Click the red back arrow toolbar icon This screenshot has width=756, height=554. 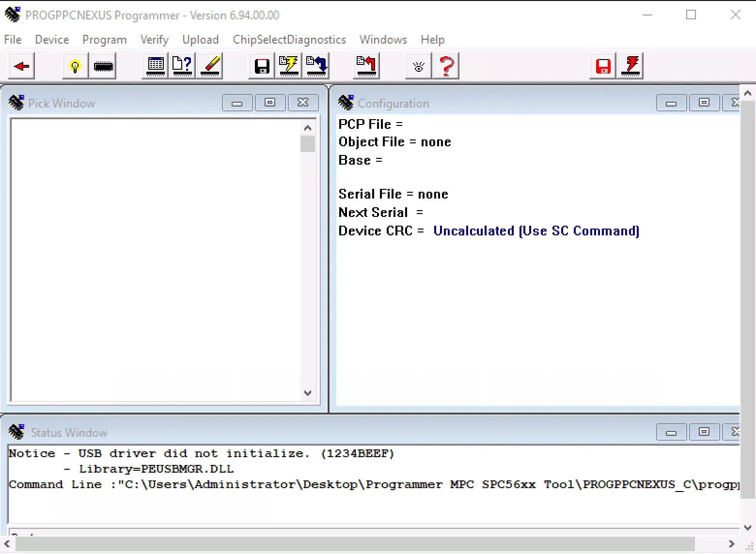[21, 66]
